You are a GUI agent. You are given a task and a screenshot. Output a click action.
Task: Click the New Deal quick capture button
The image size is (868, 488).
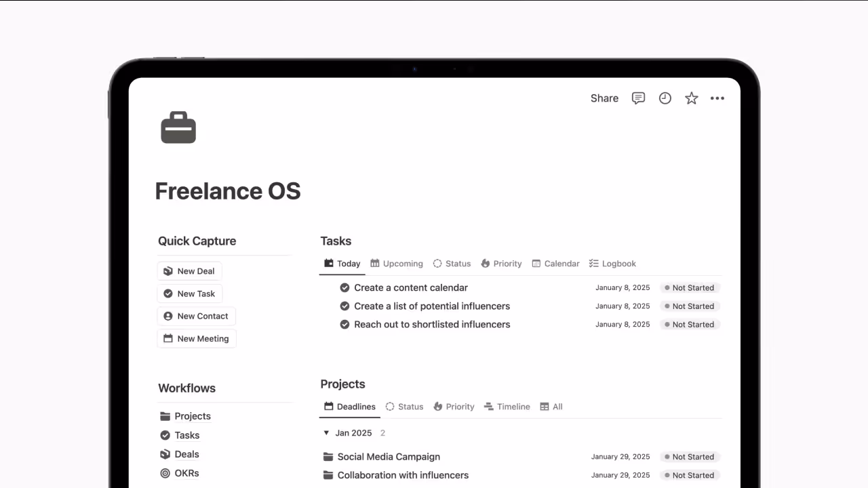click(x=189, y=270)
